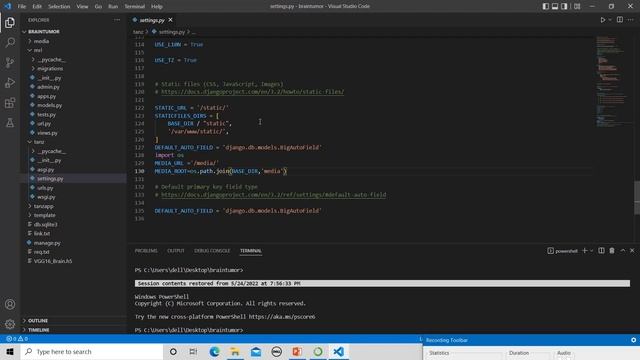Image resolution: width=640 pixels, height=360 pixels.
Task: Show errors and warnings in status bar
Action: point(17,339)
